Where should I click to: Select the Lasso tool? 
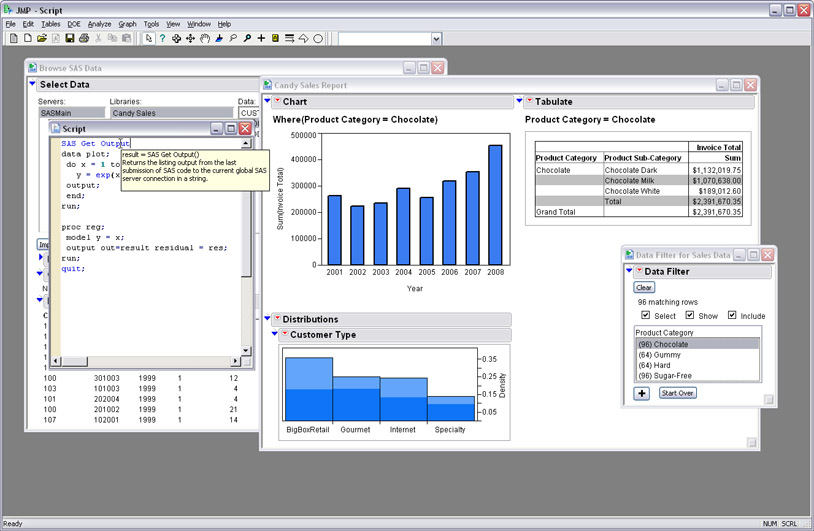coord(233,38)
